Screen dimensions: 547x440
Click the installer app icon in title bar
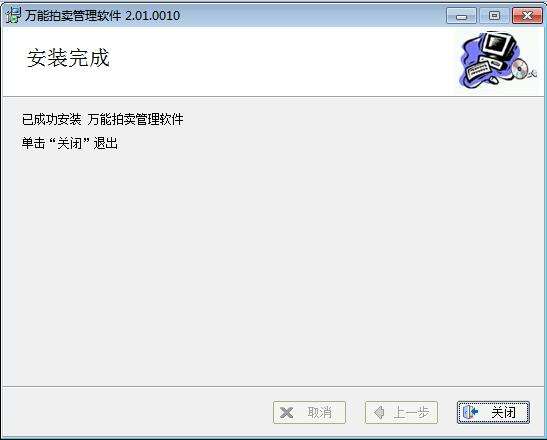[13, 15]
